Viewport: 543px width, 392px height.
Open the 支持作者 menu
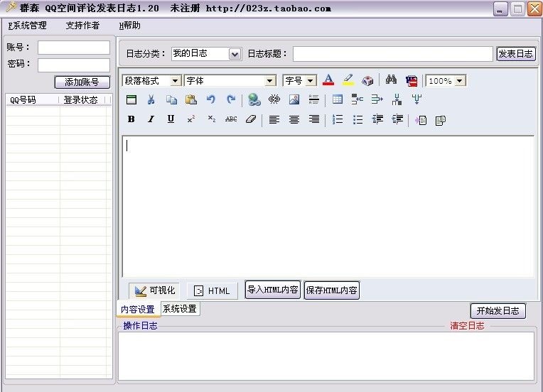point(82,26)
